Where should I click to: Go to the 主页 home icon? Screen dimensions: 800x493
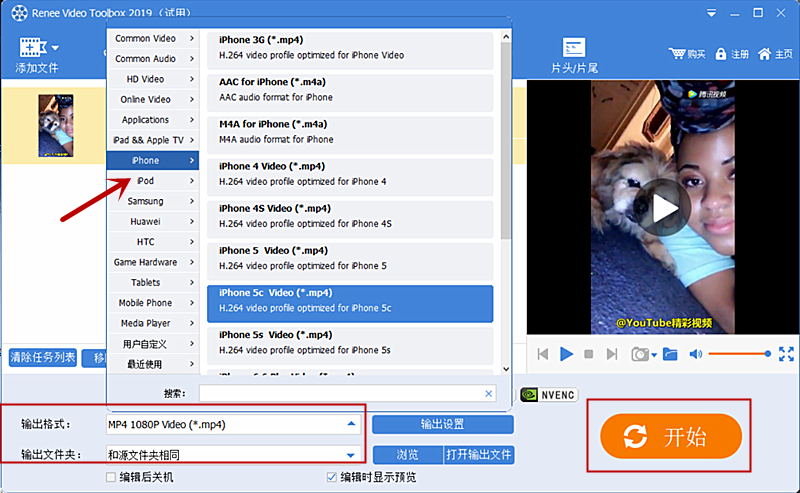(x=764, y=54)
